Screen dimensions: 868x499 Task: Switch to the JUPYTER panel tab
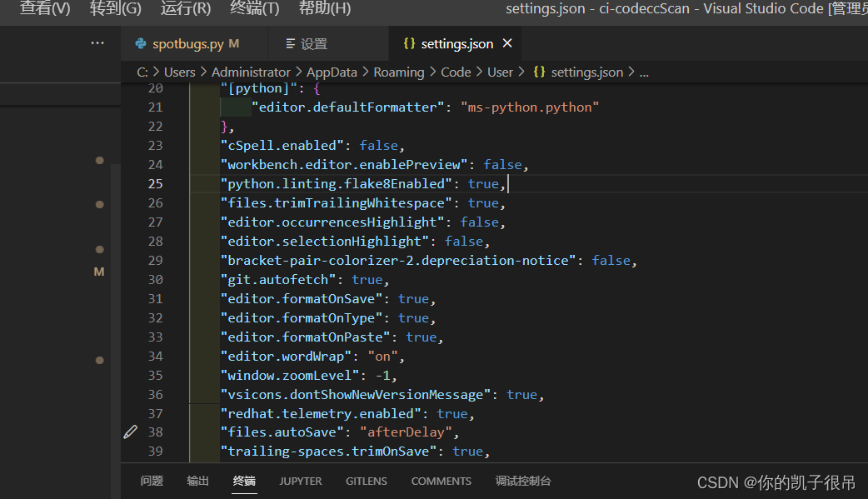(x=300, y=481)
